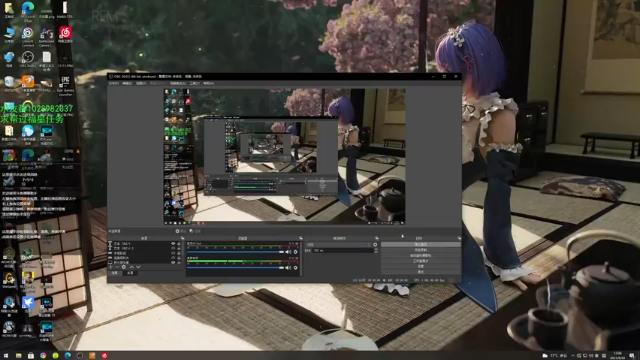Open the Tools menu in OBS

(194, 83)
